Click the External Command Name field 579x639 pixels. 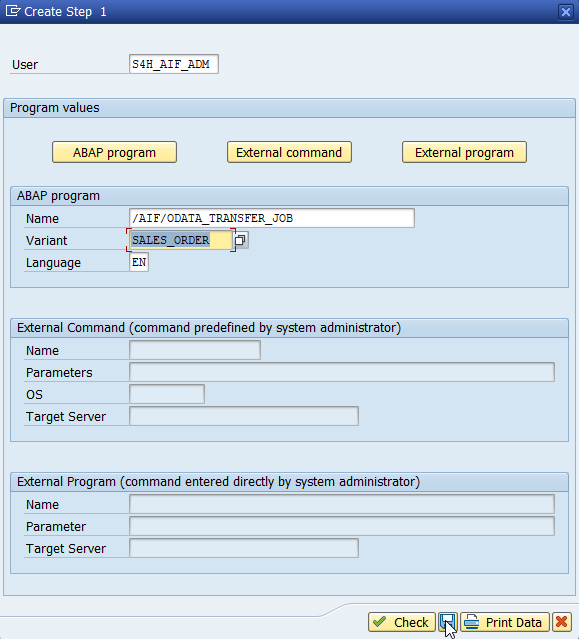(x=195, y=350)
